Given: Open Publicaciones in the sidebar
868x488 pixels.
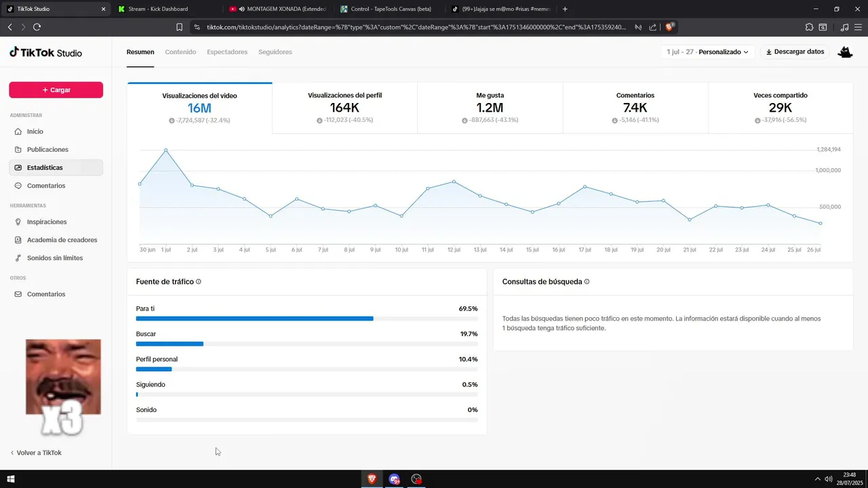Looking at the screenshot, I should [56, 150].
